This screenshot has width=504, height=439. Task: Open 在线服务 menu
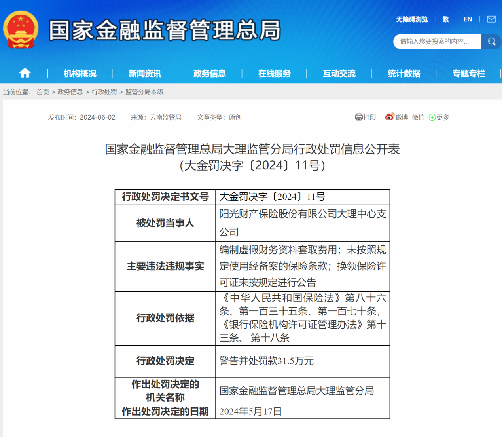coord(275,74)
